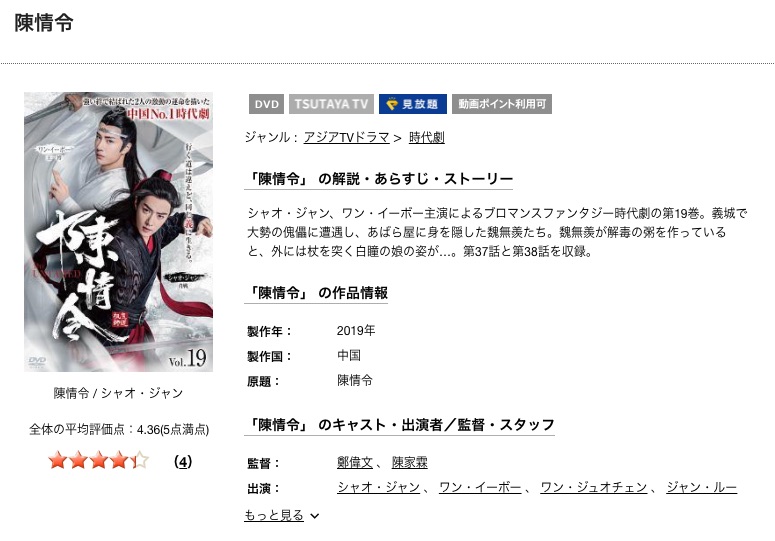Click the 動画ポイント利用可 badge
Image resolution: width=775 pixels, height=541 pixels.
[x=502, y=104]
